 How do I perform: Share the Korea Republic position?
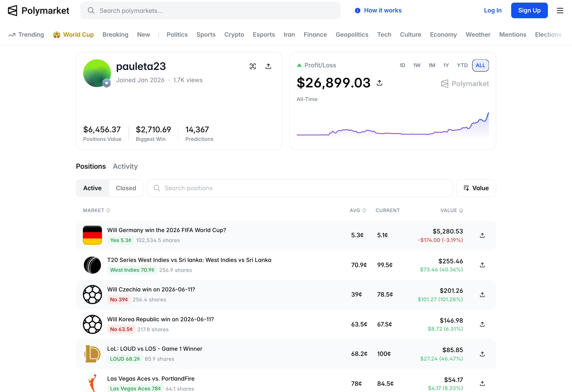point(482,324)
